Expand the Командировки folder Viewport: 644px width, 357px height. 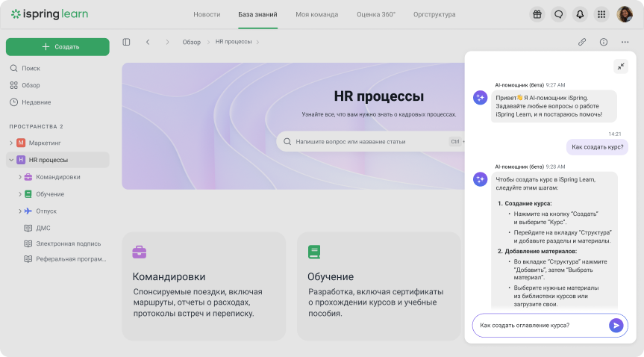pyautogui.click(x=19, y=177)
